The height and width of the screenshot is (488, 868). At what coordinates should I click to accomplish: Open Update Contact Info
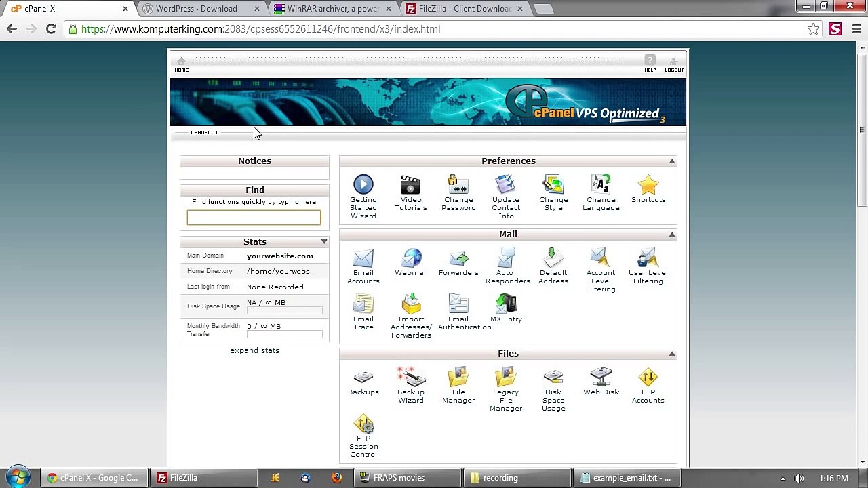point(506,197)
